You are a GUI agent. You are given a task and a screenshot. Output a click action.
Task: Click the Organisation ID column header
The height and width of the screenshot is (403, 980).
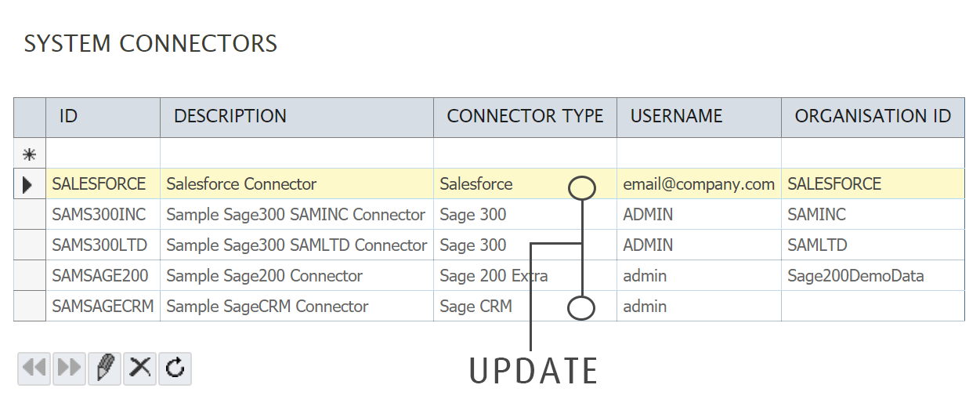[872, 117]
